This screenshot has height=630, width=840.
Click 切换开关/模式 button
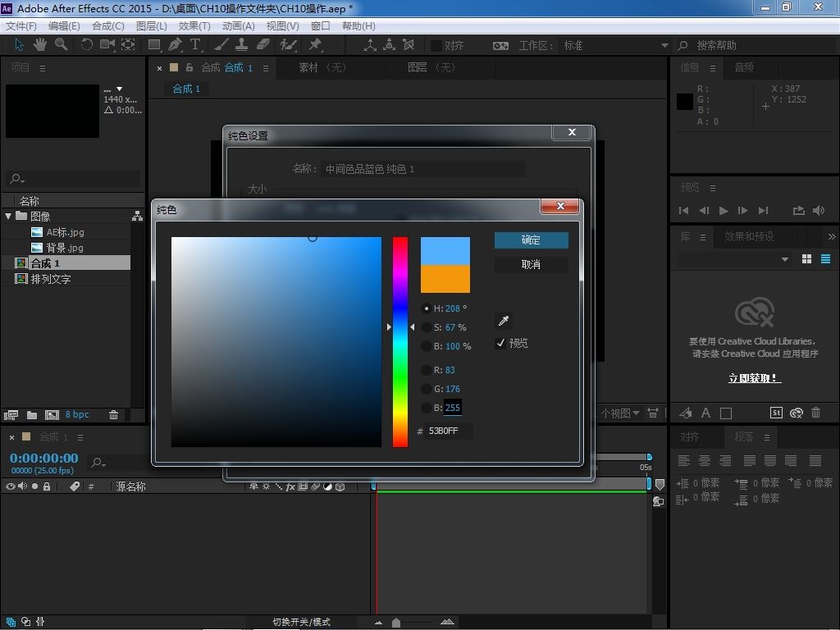(x=301, y=622)
